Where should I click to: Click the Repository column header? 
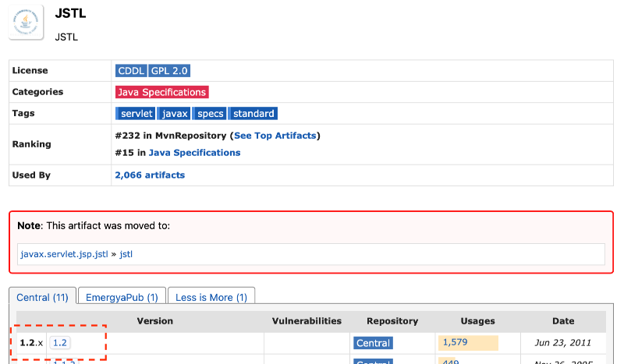click(392, 321)
